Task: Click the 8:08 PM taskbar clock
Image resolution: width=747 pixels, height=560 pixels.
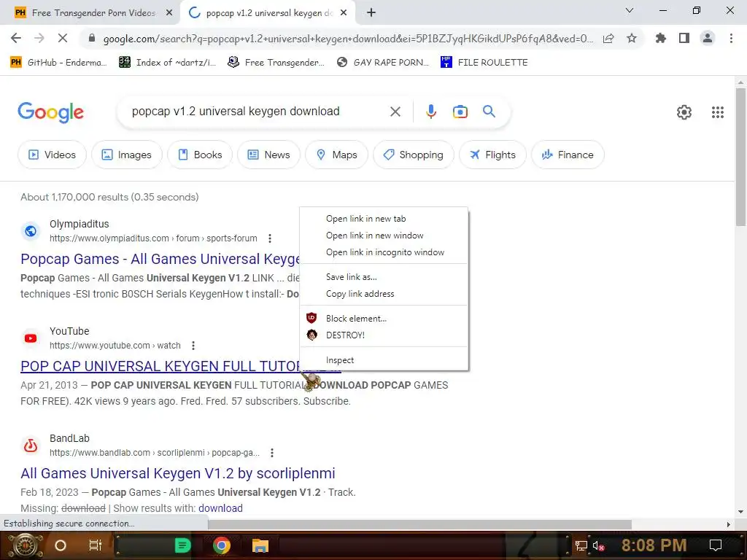Action: [654, 545]
